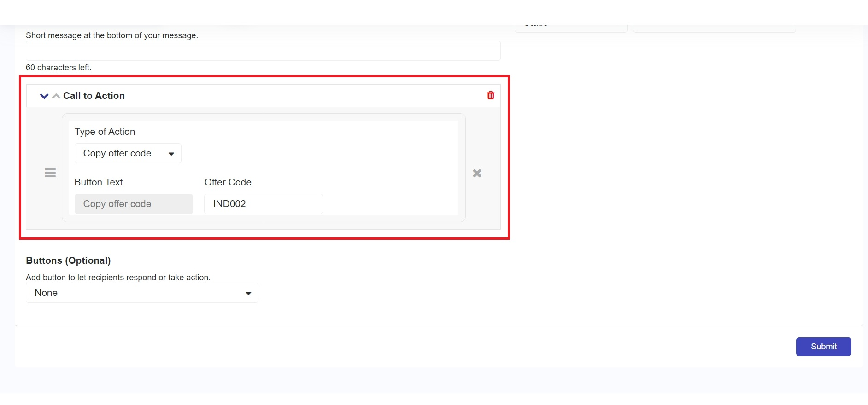Click the disabled Button Text field
The height and width of the screenshot is (405, 868).
(x=134, y=204)
